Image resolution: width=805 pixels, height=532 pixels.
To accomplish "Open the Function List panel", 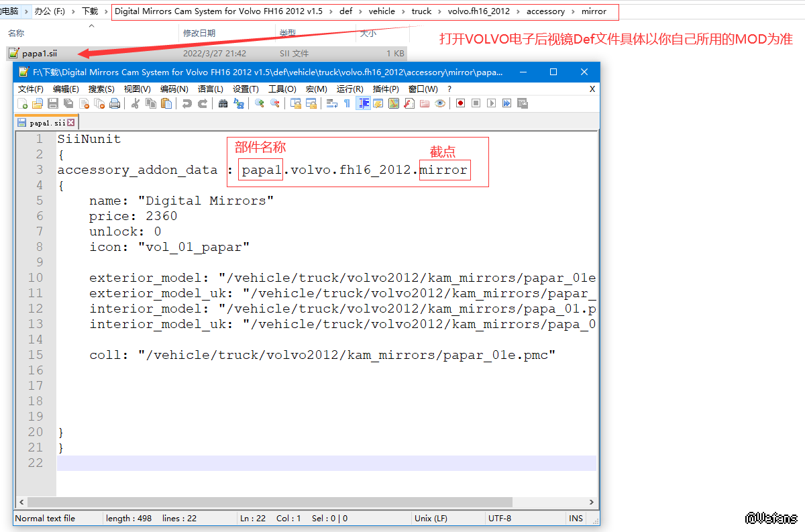I will pyautogui.click(x=409, y=103).
